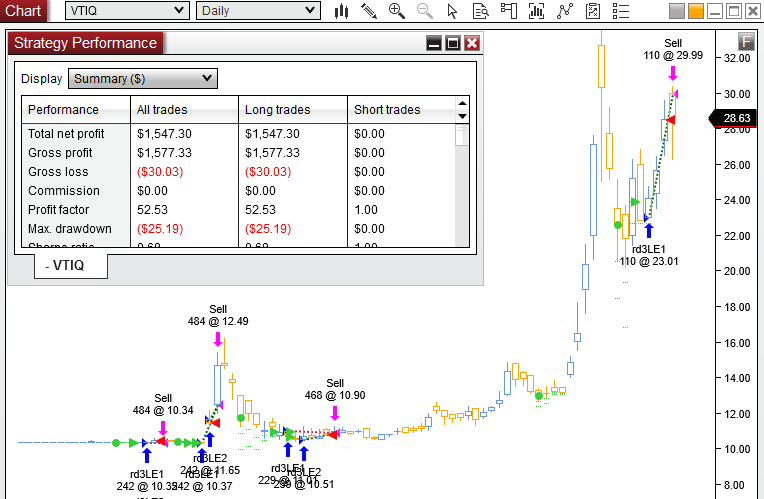Click magenta arrow below Sell 468 @ 10.90
This screenshot has width=764, height=499.
335,413
